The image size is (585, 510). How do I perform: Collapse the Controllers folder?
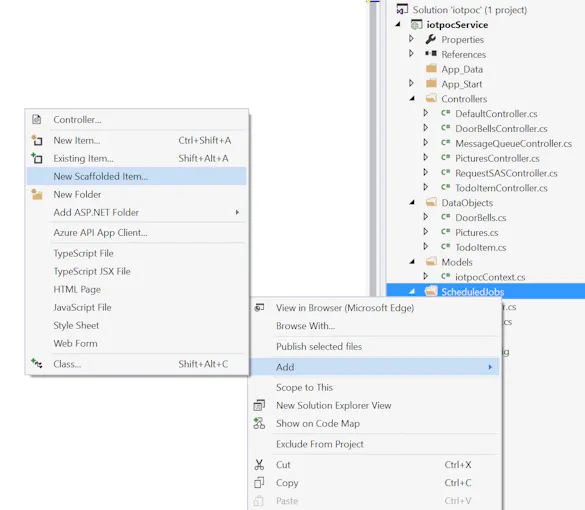point(412,98)
